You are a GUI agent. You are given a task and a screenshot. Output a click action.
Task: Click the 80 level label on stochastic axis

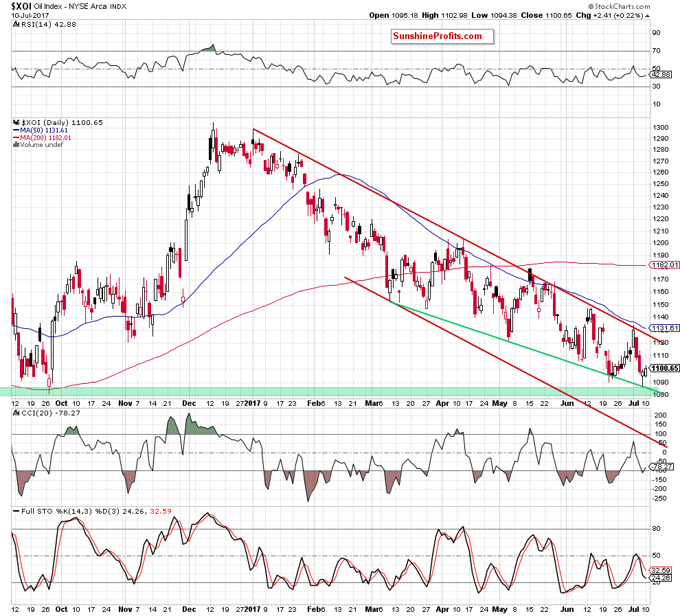coord(656,528)
